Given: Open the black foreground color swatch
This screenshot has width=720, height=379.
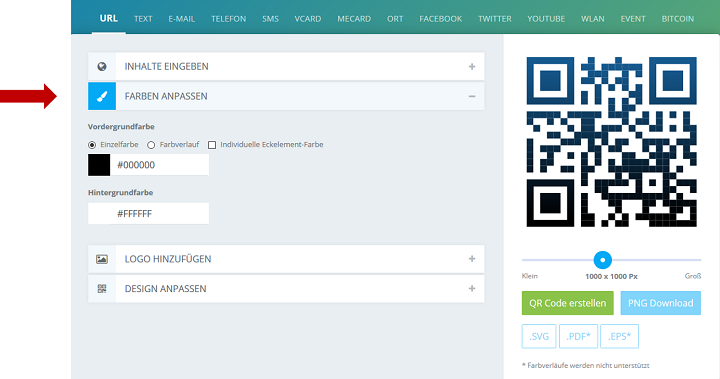Looking at the screenshot, I should [x=99, y=165].
